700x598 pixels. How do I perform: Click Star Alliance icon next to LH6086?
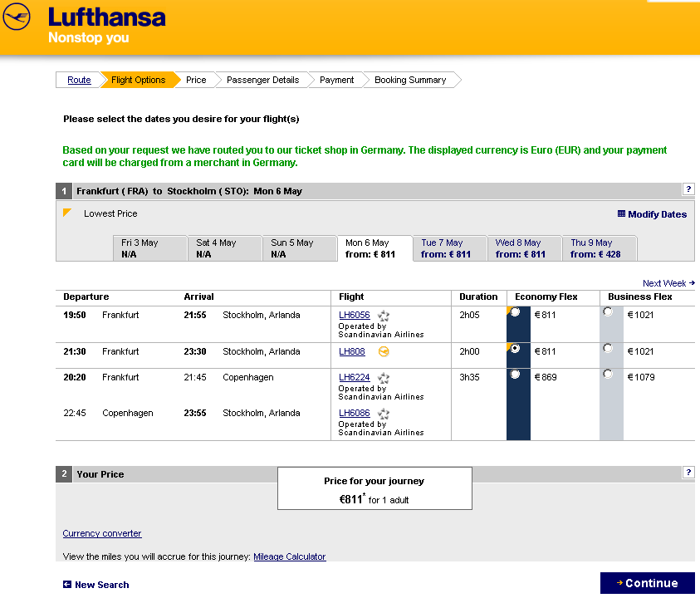(x=384, y=414)
